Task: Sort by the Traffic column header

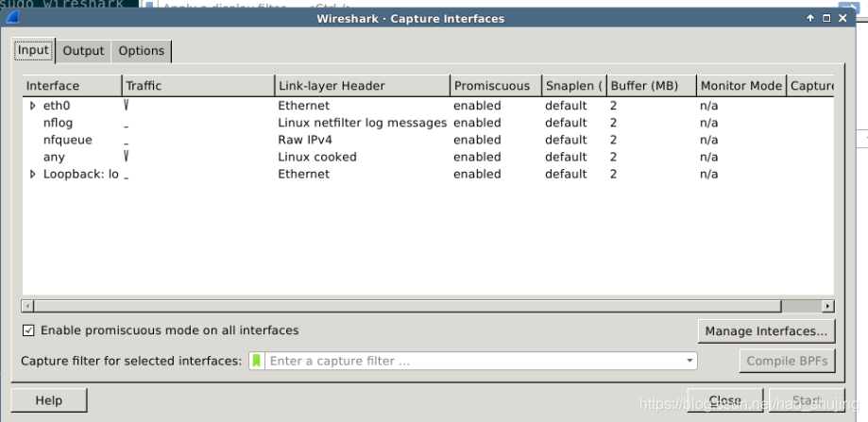Action: pos(198,86)
